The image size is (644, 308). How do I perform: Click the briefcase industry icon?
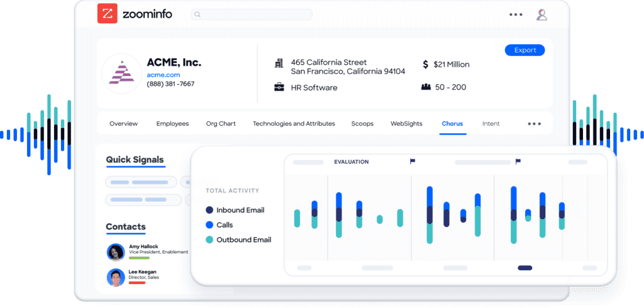tap(279, 88)
